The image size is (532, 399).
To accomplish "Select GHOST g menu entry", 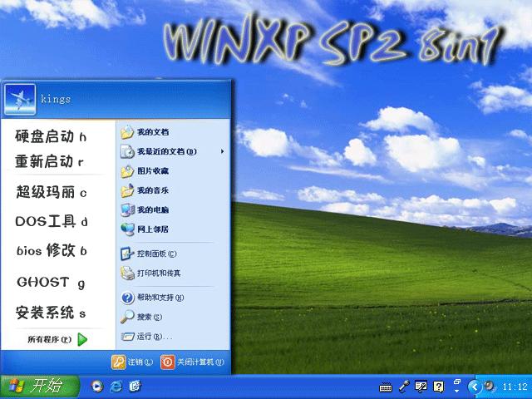I will (x=51, y=283).
